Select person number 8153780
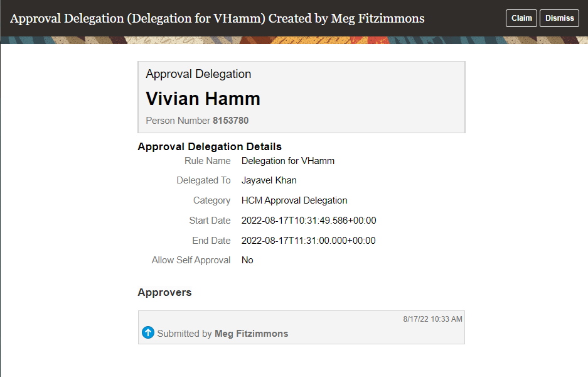The image size is (588, 377). (235, 121)
